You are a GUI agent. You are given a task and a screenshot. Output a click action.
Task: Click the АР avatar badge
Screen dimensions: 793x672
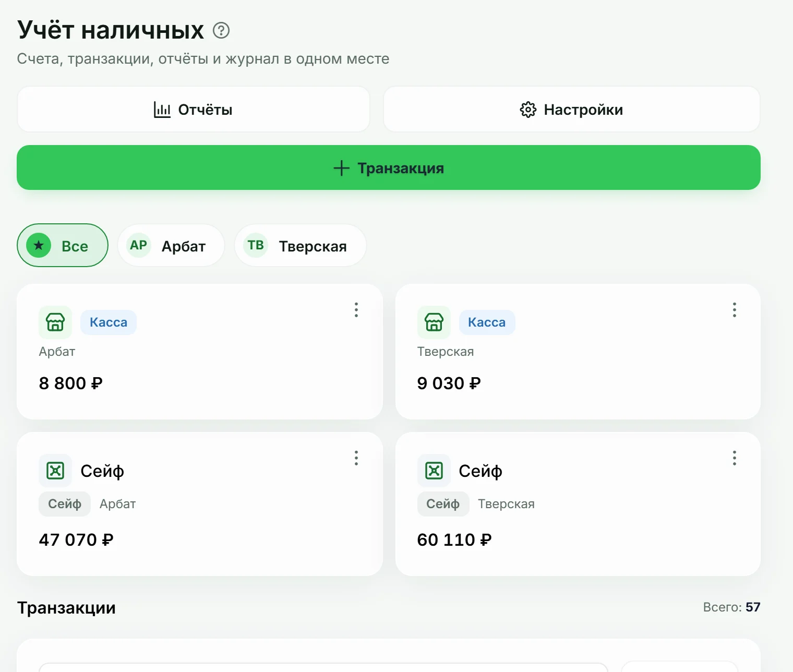point(138,245)
